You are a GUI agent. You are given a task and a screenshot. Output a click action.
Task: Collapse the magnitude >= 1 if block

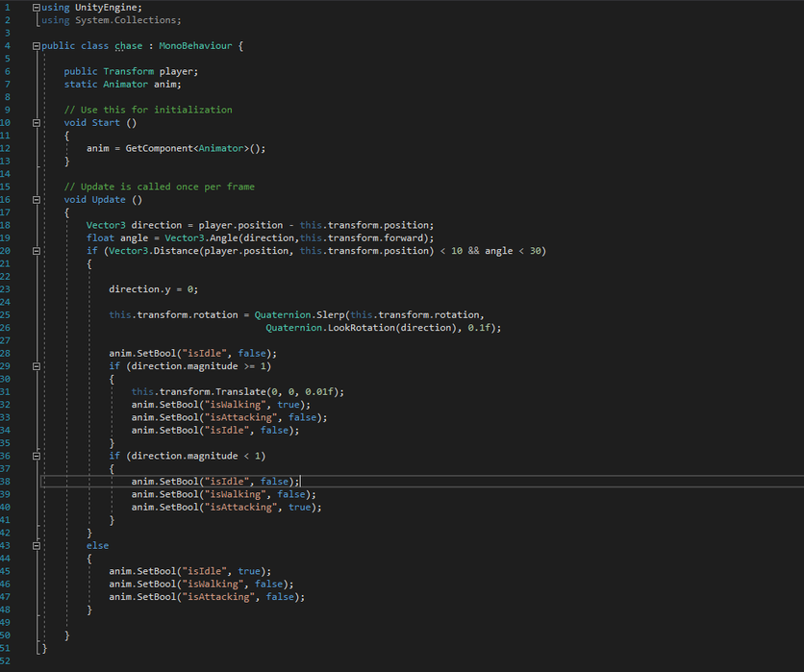coord(37,366)
